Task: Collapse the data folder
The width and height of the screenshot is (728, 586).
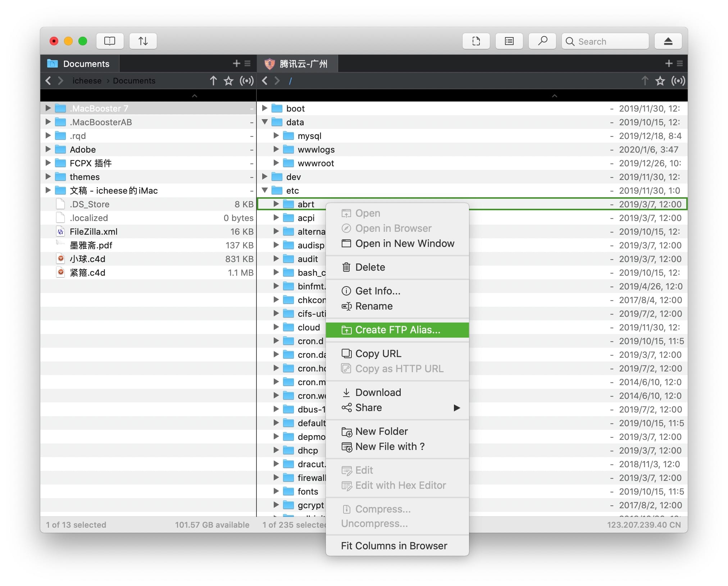Action: coord(265,122)
